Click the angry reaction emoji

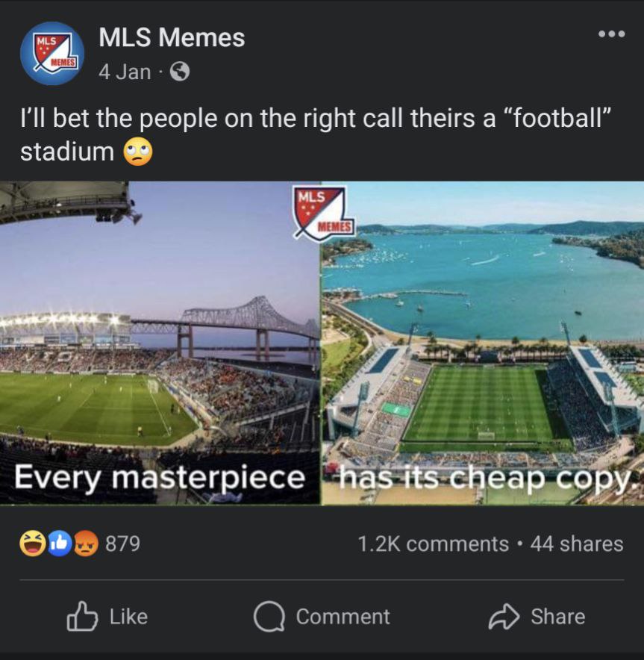click(x=87, y=544)
